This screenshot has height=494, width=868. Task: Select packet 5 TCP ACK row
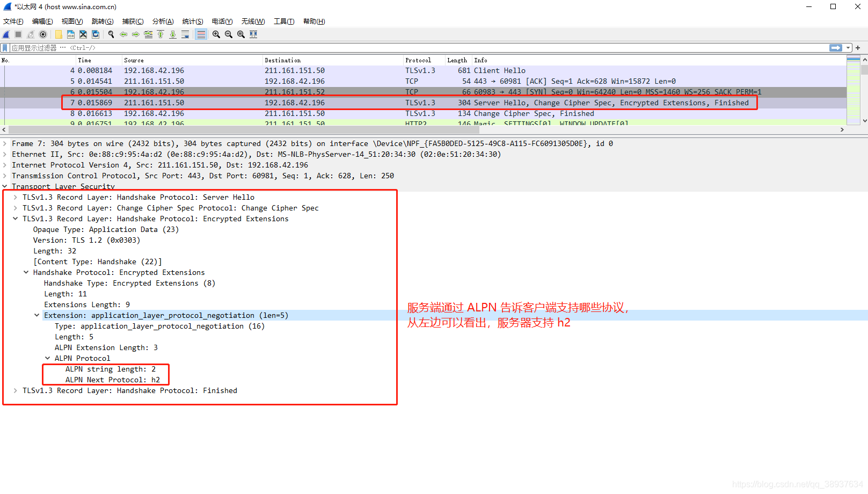(x=423, y=81)
